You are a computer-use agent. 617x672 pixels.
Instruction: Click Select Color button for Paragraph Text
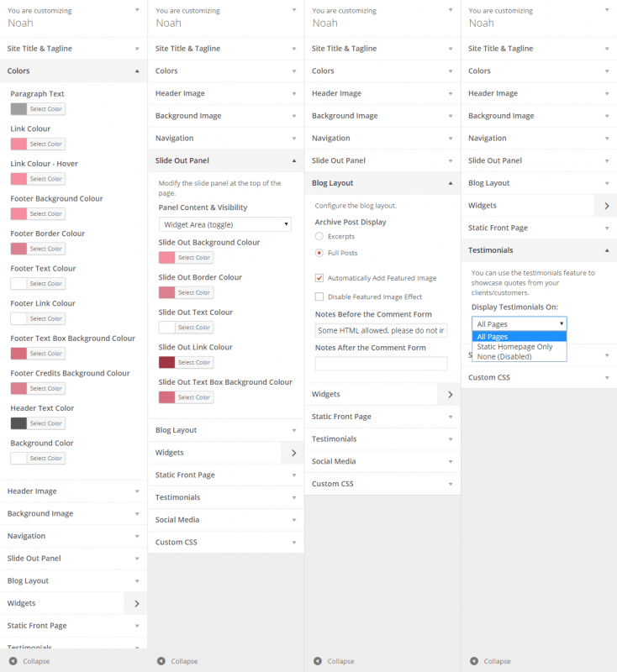point(46,109)
